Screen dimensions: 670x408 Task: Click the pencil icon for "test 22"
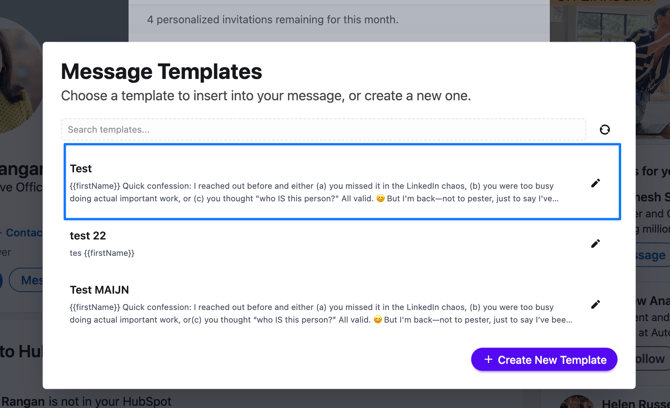[595, 243]
